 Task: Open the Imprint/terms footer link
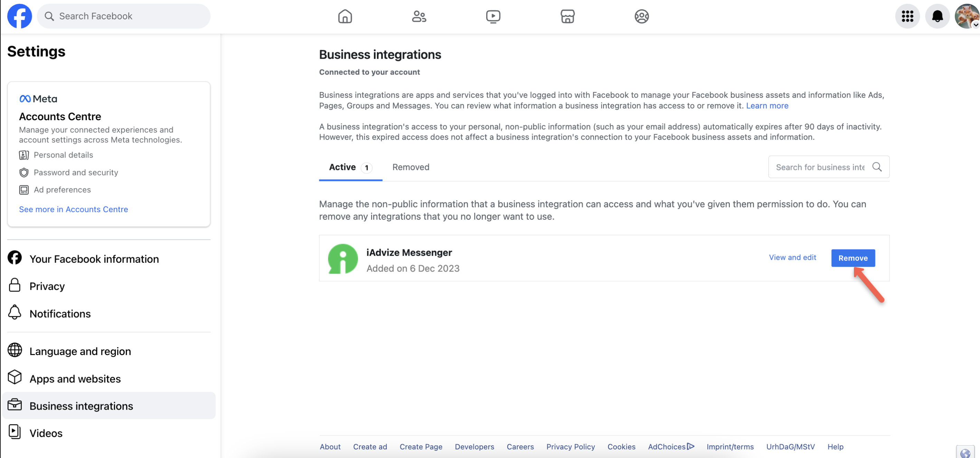tap(730, 447)
